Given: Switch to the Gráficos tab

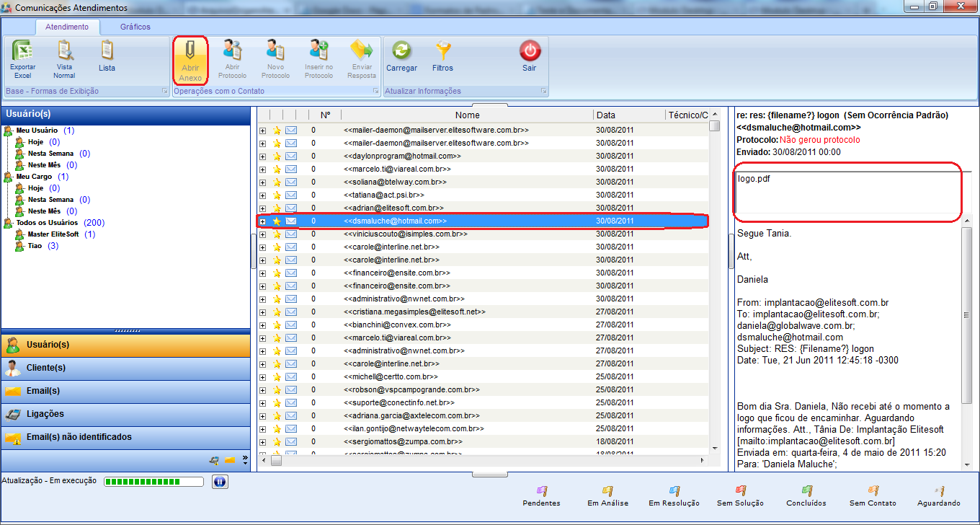Looking at the screenshot, I should (135, 27).
